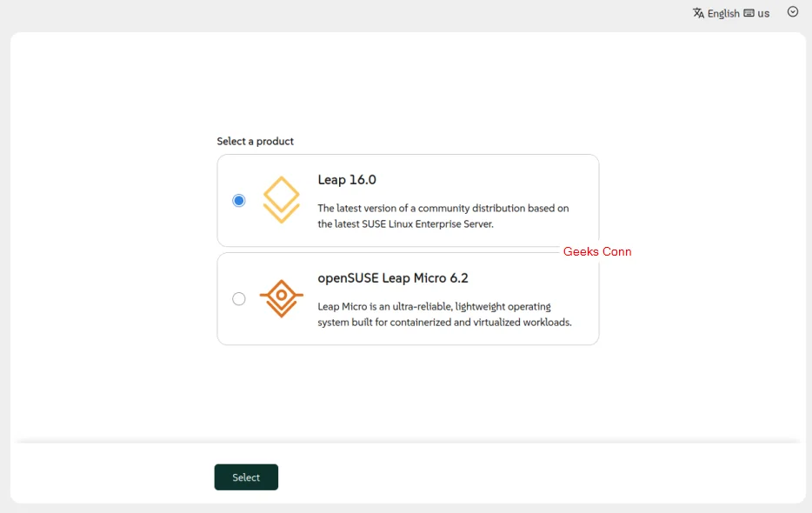Click the orange Leap Micro logo
812x513 pixels.
[281, 298]
